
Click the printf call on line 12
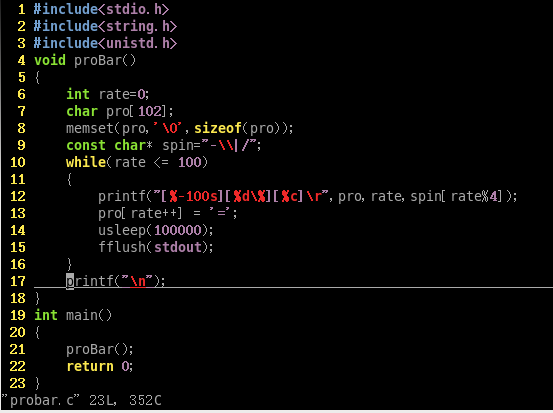pos(308,196)
